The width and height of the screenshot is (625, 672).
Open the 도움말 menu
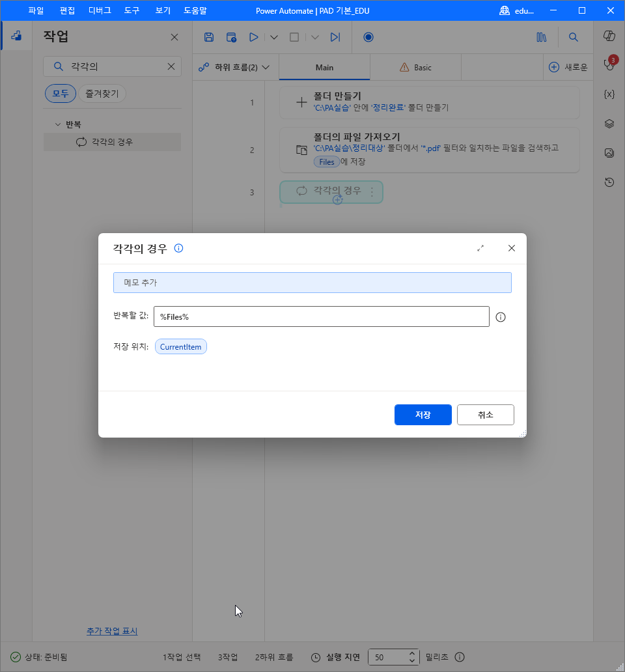195,10
